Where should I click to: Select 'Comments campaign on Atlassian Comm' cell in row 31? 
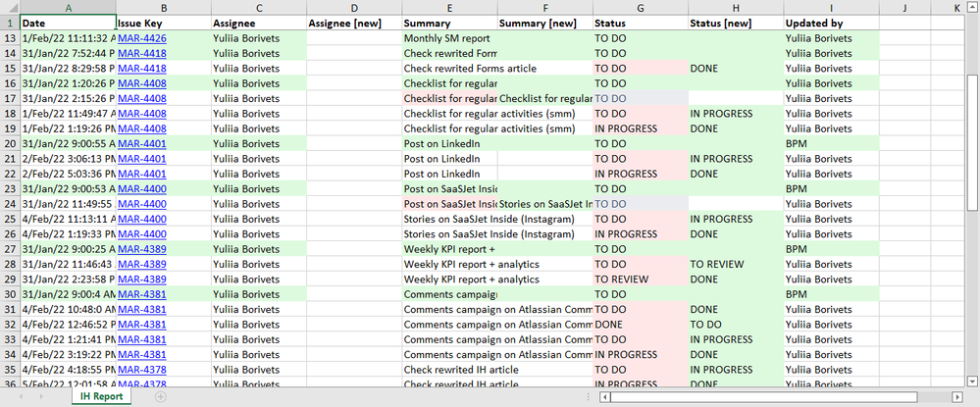pos(450,310)
